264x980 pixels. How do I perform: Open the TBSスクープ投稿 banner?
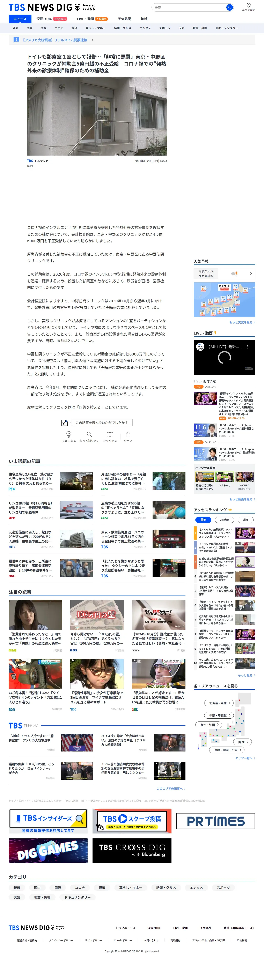tap(132, 821)
